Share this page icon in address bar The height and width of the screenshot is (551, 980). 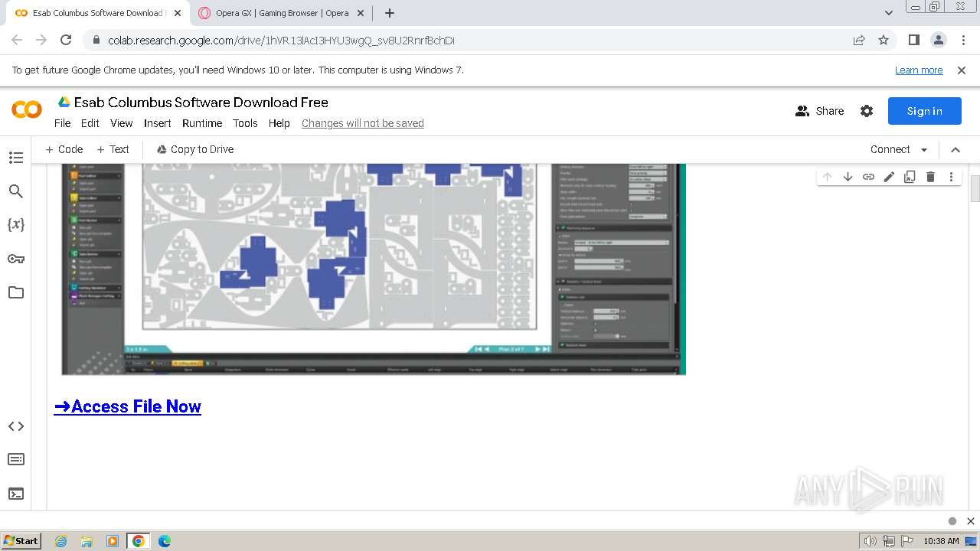859,40
